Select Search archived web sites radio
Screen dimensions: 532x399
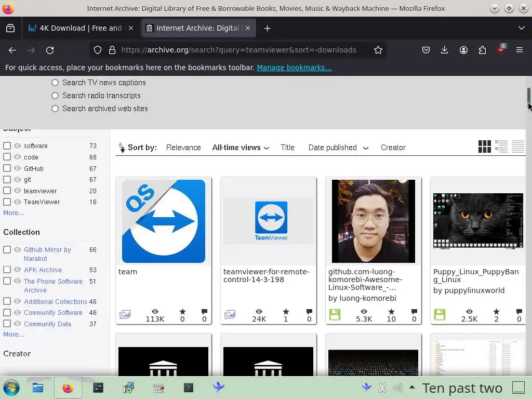tap(55, 109)
